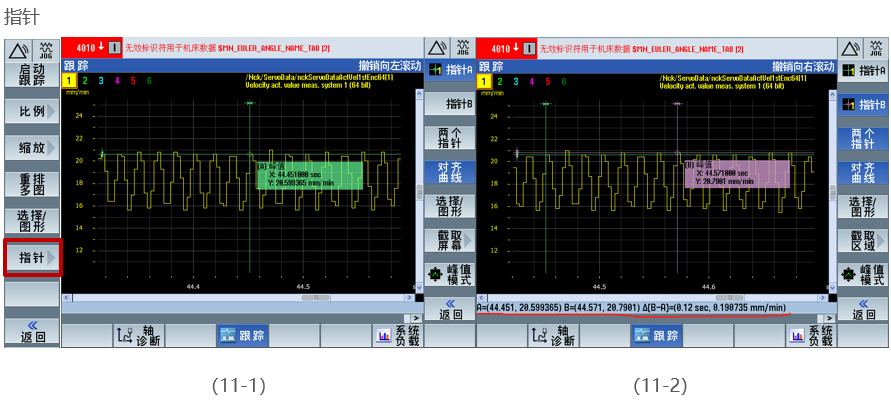Click pink tooltip showing X: 44.571000 sec
This screenshot has width=891, height=400.
point(737,174)
